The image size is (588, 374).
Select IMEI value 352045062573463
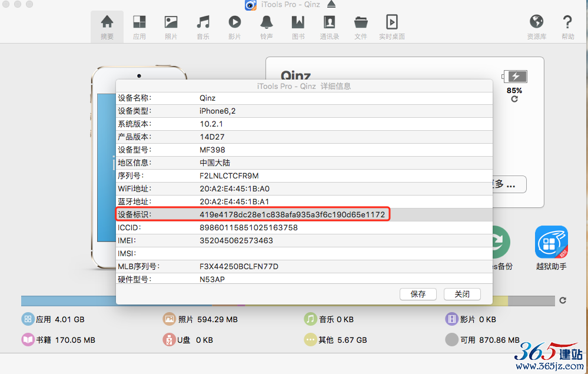pos(236,240)
